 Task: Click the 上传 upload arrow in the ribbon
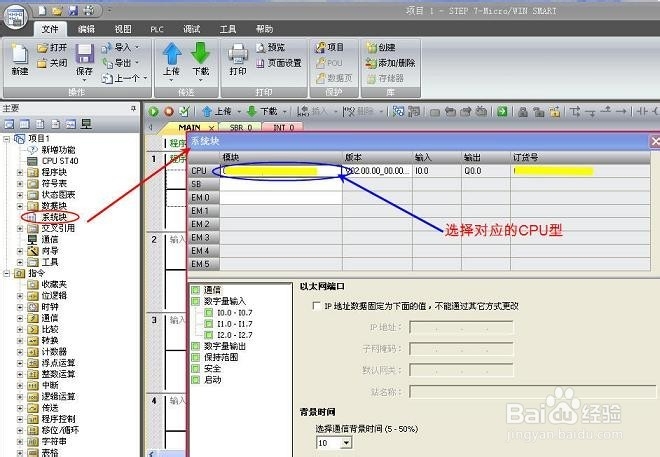[x=172, y=53]
